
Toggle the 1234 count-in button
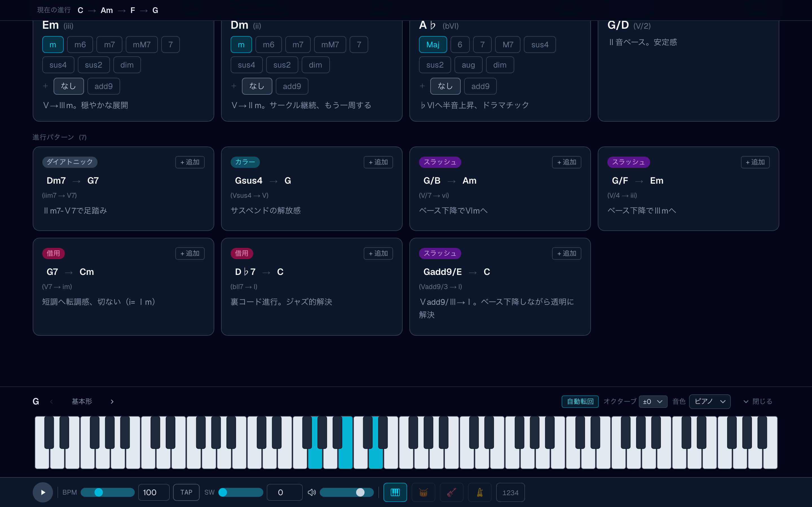[510, 492]
